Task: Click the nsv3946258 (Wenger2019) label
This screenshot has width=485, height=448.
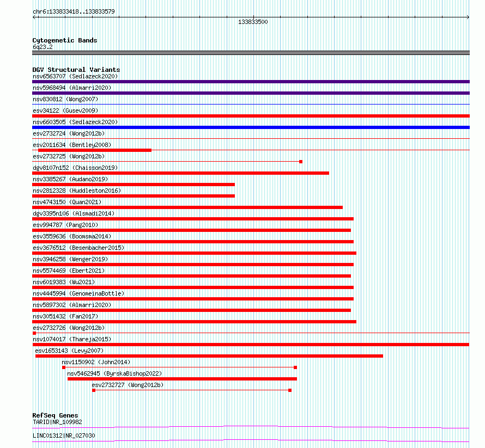Action: point(70,259)
